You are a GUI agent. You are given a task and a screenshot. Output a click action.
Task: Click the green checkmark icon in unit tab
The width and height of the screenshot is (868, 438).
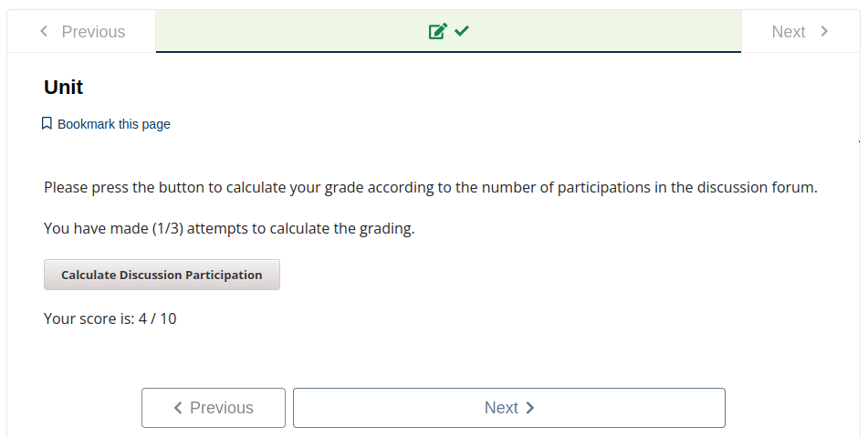click(461, 32)
